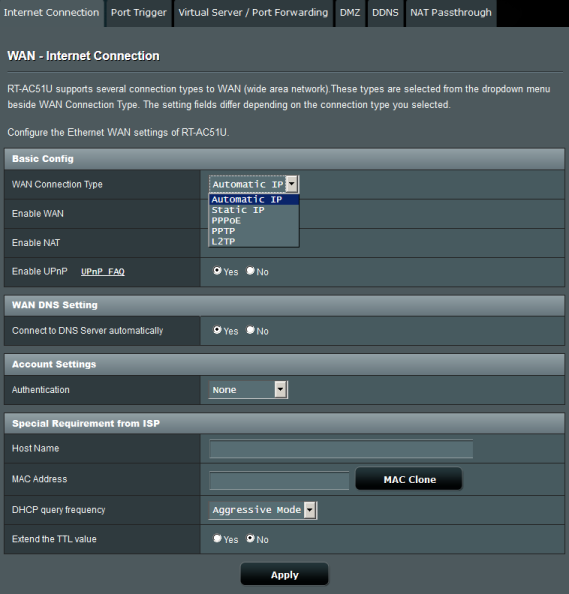The height and width of the screenshot is (594, 569).
Task: Click the Basic Config section header
Action: tap(284, 159)
